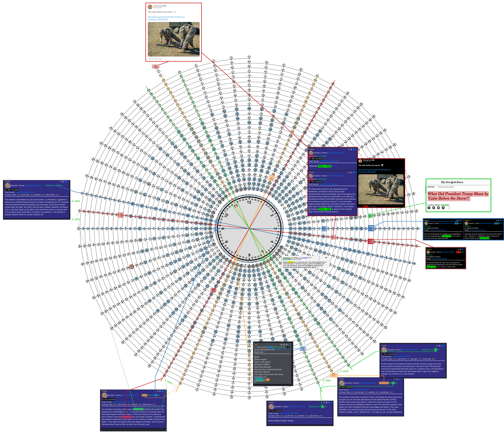Open Twitter ID link on card P32096
The image size is (504, 446).
tap(439, 259)
